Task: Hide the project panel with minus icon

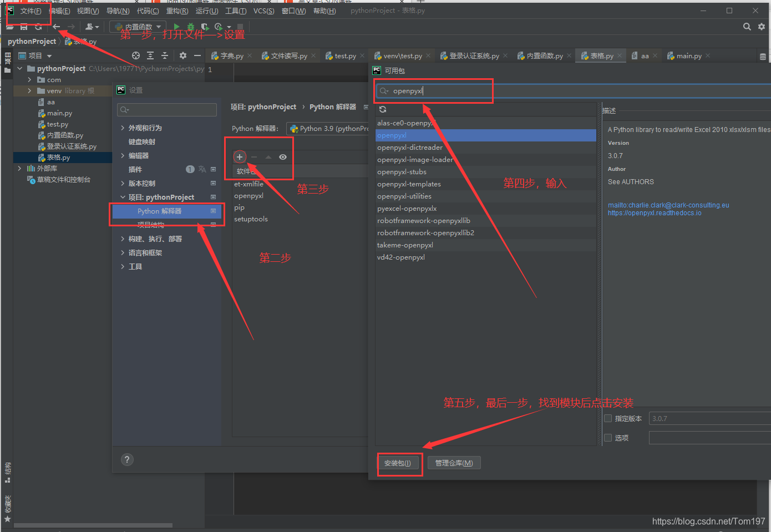Action: [197, 55]
